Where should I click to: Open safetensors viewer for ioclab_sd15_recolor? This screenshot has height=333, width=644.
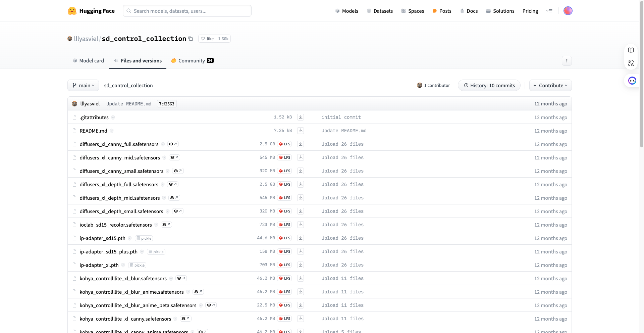(x=166, y=225)
